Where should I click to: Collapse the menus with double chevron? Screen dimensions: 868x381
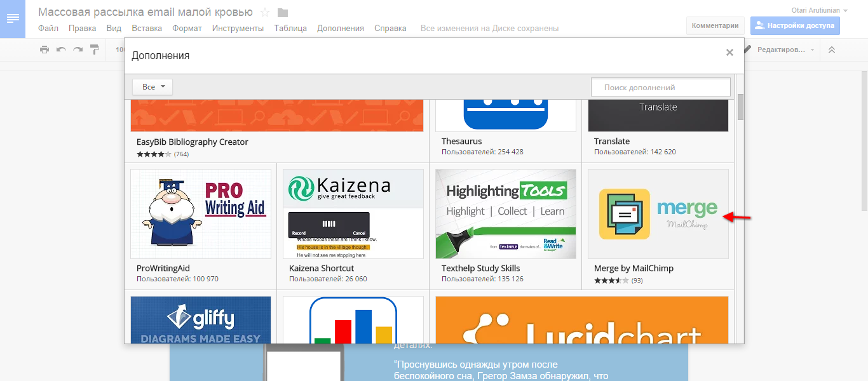831,50
